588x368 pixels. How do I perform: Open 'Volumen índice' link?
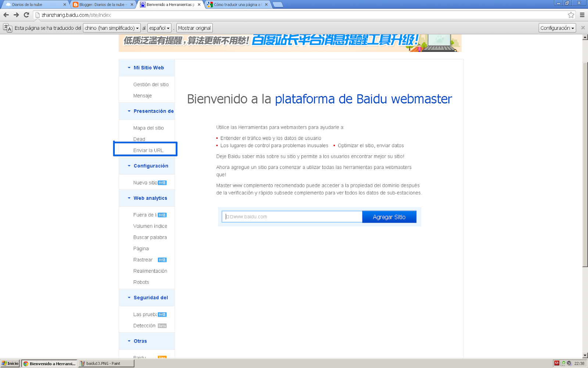(150, 226)
